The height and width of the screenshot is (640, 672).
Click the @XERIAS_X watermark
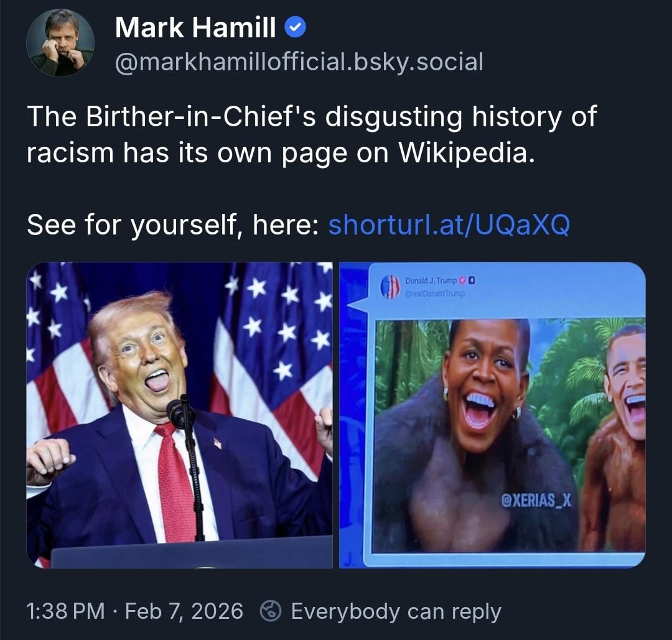pyautogui.click(x=536, y=500)
